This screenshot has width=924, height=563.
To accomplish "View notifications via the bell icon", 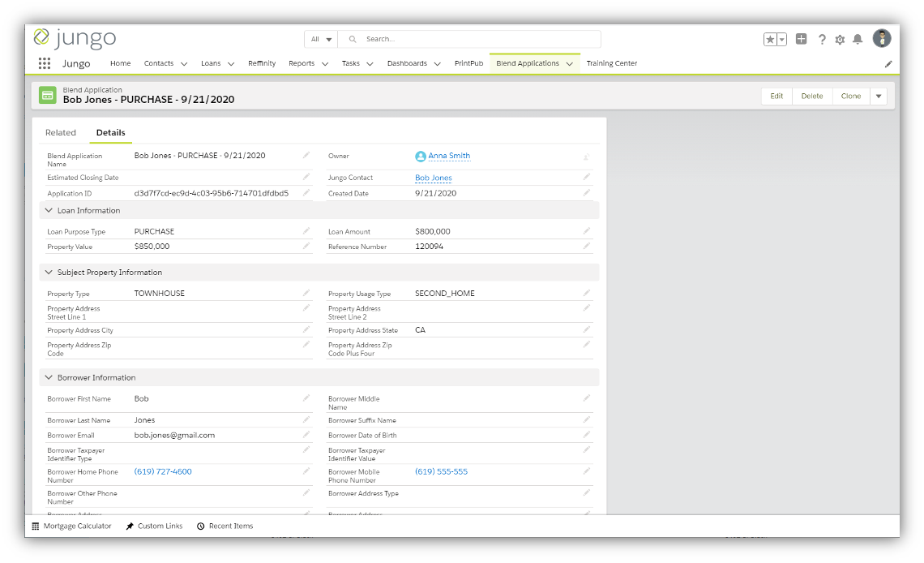I will point(858,38).
